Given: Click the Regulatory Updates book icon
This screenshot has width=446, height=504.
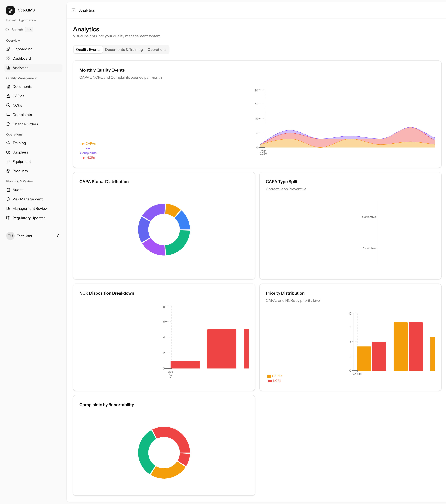Looking at the screenshot, I should [x=8, y=218].
